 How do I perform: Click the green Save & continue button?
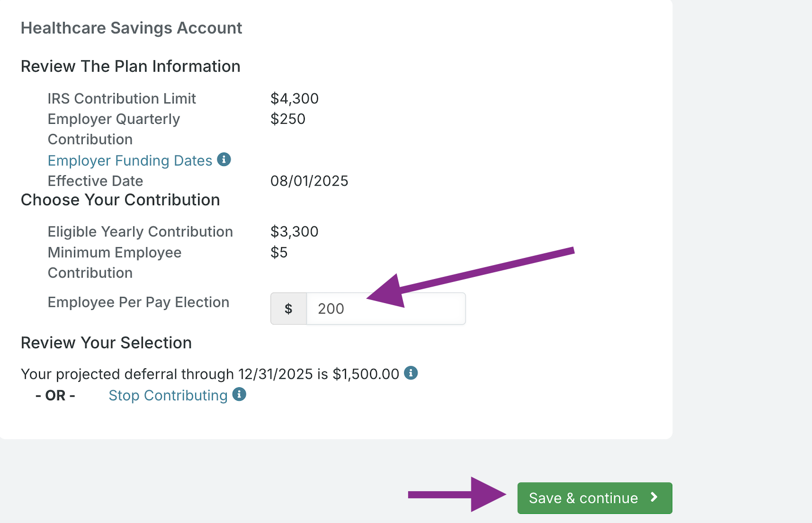[595, 498]
